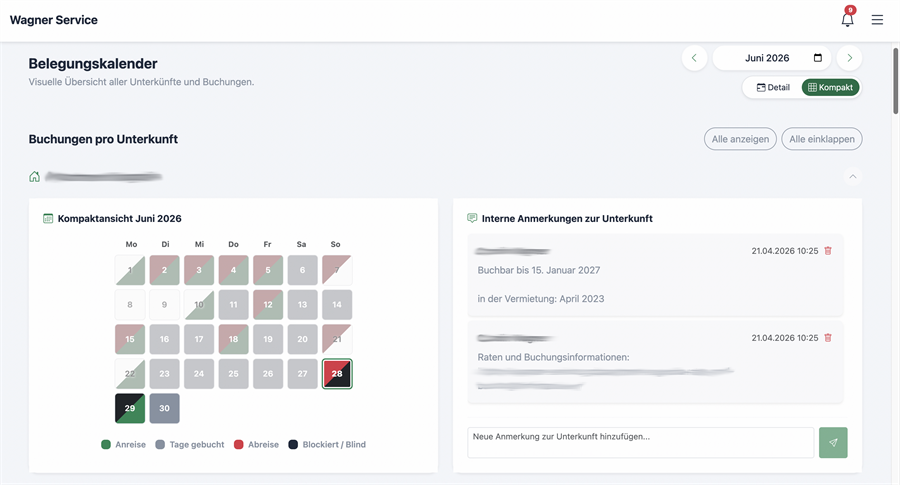
Task: Click the house icon beside accommodation name
Action: click(34, 176)
